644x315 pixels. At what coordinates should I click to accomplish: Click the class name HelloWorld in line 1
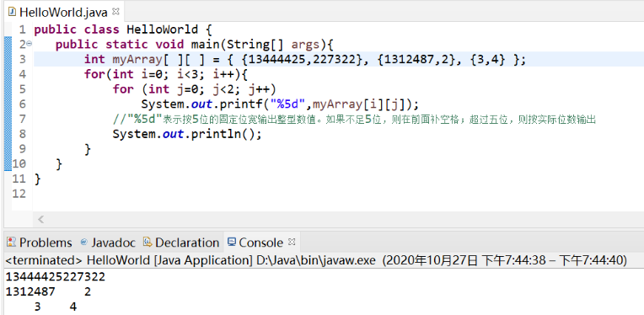(162, 29)
